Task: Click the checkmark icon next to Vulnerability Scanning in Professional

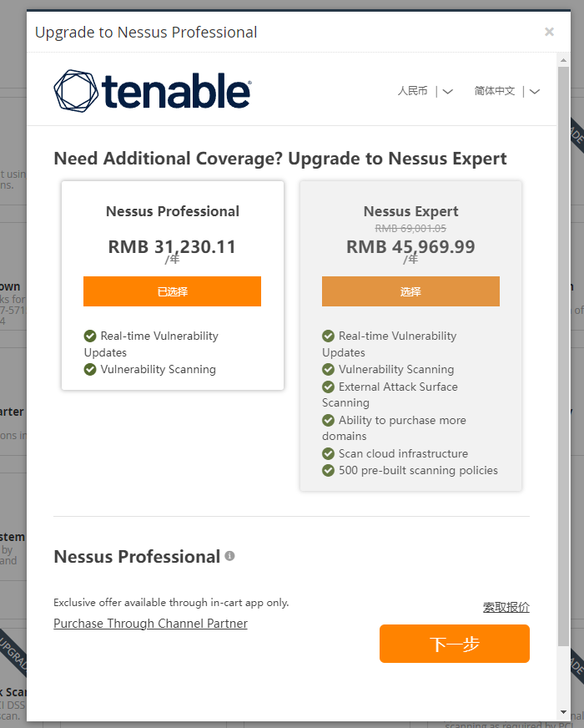Action: (90, 369)
